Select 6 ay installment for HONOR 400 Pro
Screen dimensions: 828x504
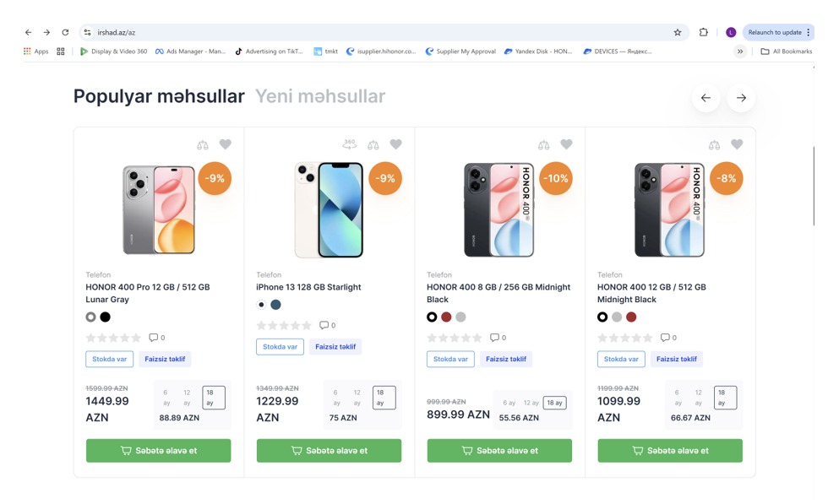pos(166,397)
